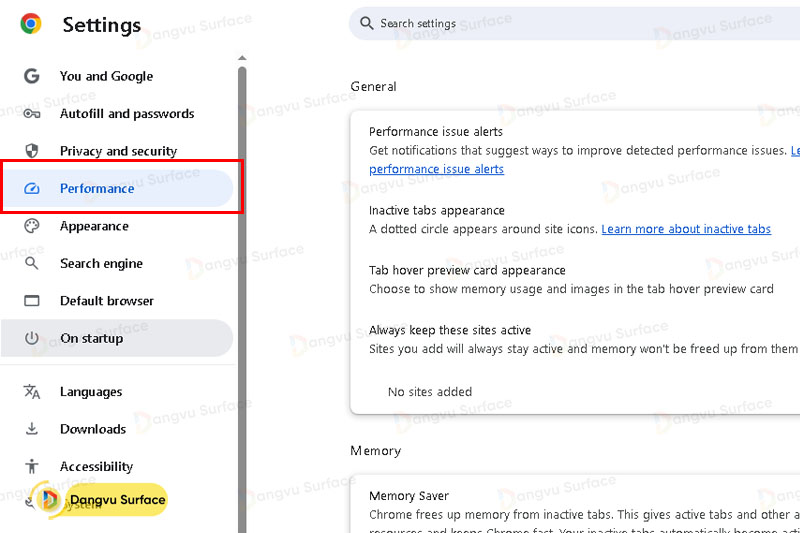Open Learn more about inactive tabs link

coord(686,229)
